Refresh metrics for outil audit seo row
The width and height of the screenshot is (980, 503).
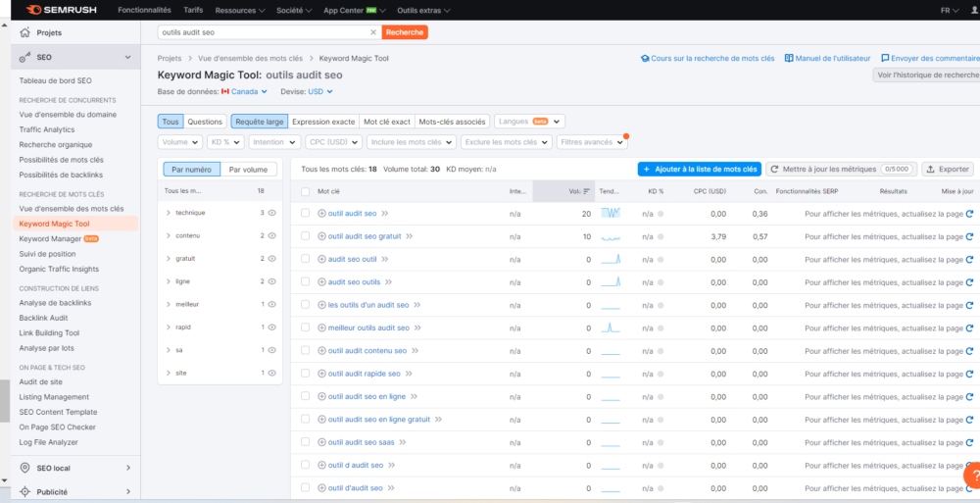[969, 214]
